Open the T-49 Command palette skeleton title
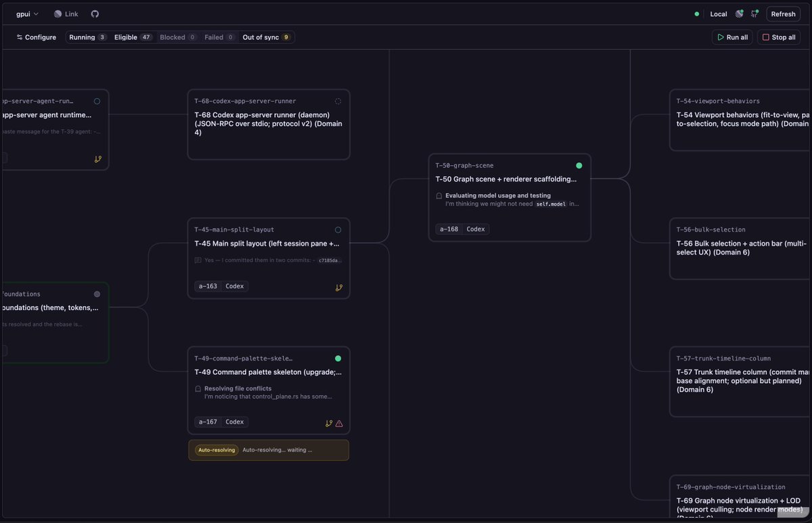 tap(268, 372)
